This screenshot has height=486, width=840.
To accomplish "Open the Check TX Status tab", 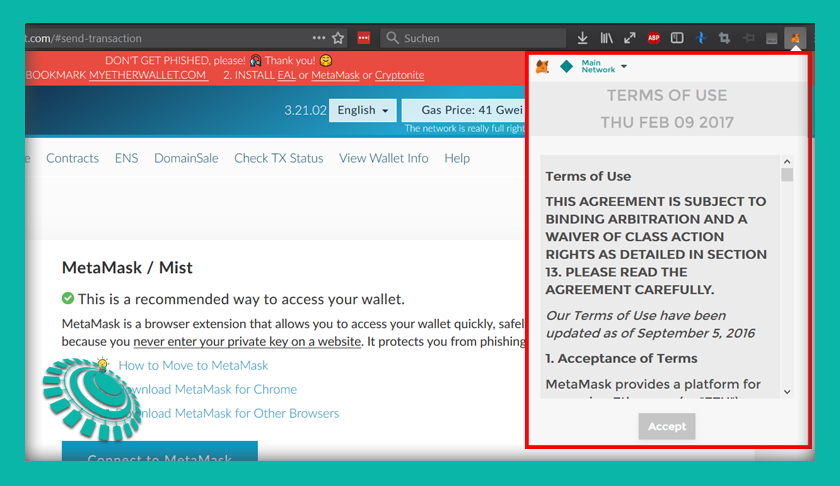I will click(279, 158).
